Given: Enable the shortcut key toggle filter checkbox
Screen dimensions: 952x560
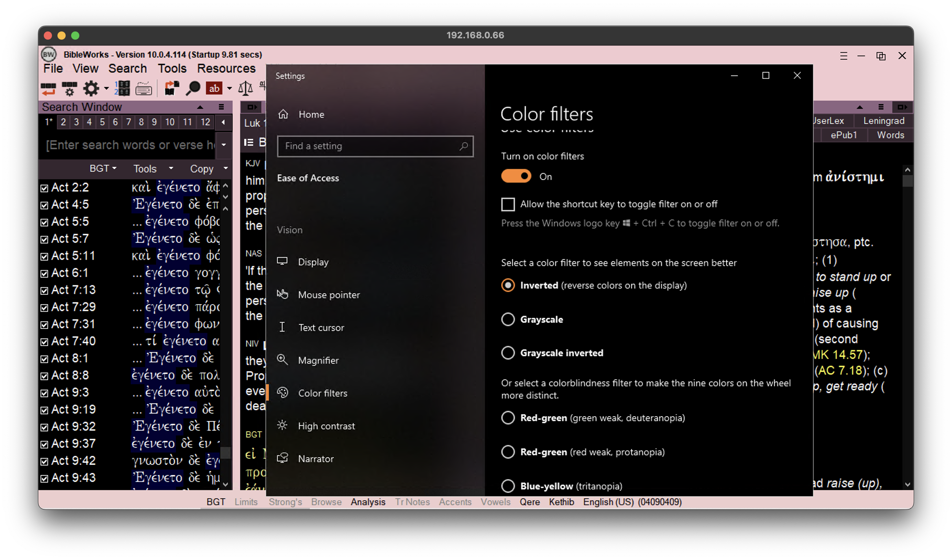Looking at the screenshot, I should pos(508,204).
